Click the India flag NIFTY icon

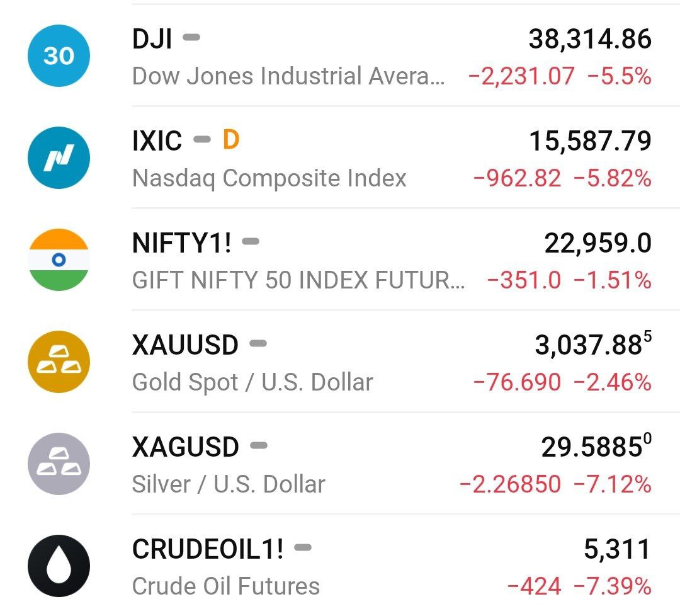[59, 260]
